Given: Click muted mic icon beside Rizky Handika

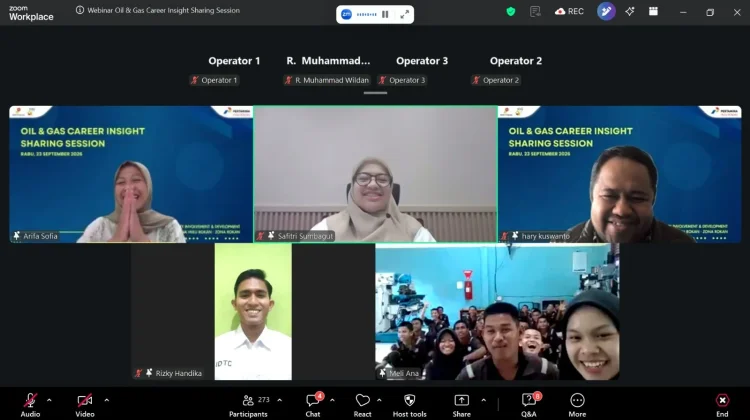Looking at the screenshot, I should (x=138, y=373).
